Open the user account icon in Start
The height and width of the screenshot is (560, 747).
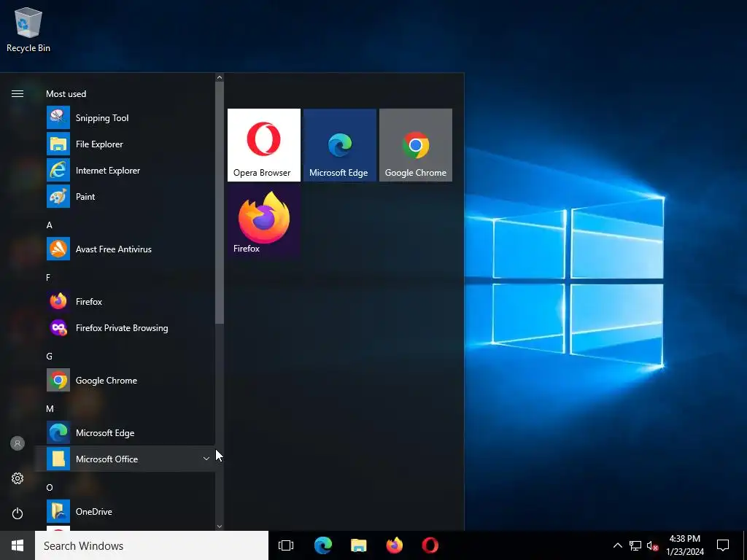(18, 443)
